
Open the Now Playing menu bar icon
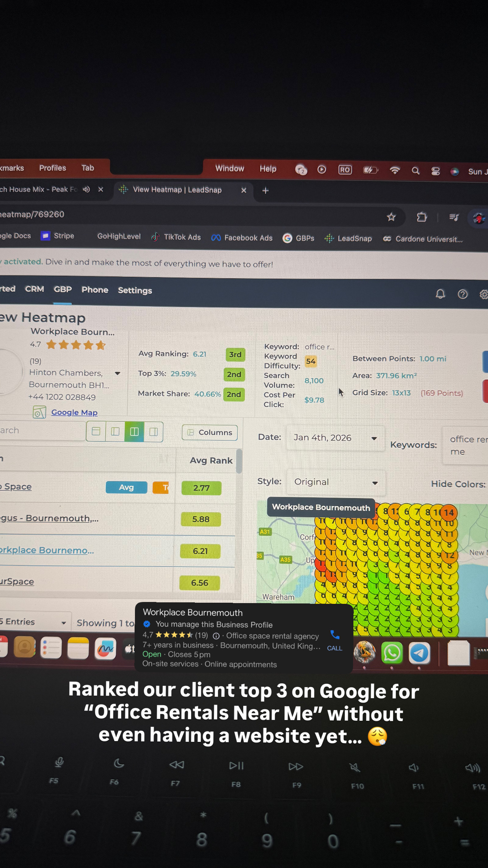322,169
